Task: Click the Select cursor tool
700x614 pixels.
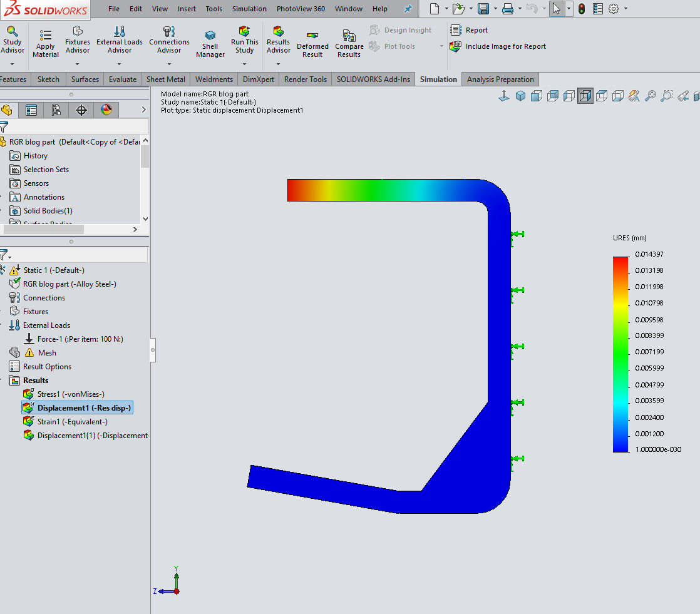Action: coord(556,9)
